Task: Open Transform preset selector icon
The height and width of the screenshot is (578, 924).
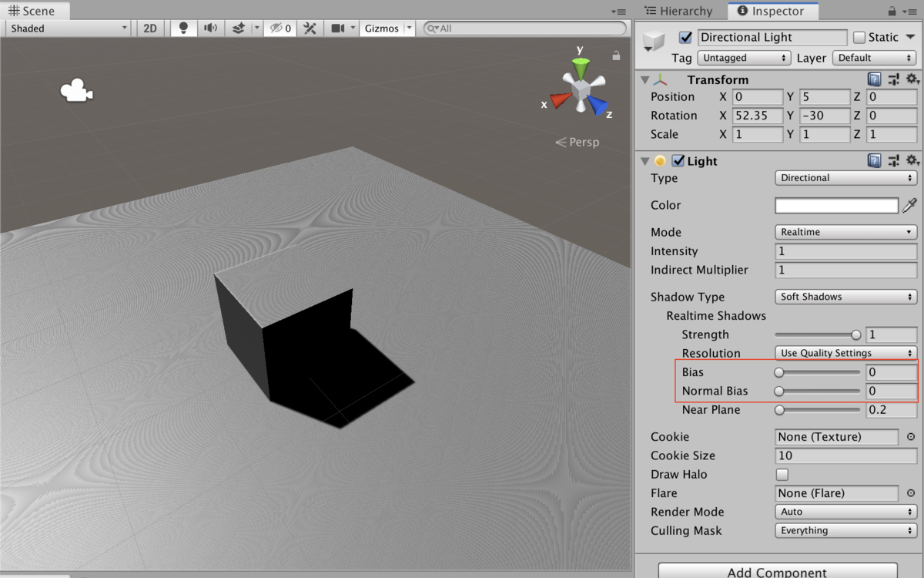Action: tap(893, 79)
